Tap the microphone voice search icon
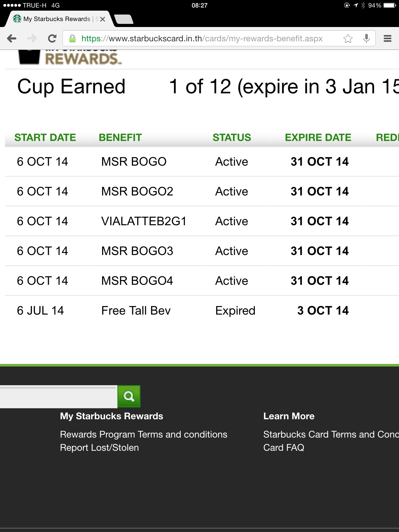Viewport: 399px width, 532px height. (x=366, y=39)
